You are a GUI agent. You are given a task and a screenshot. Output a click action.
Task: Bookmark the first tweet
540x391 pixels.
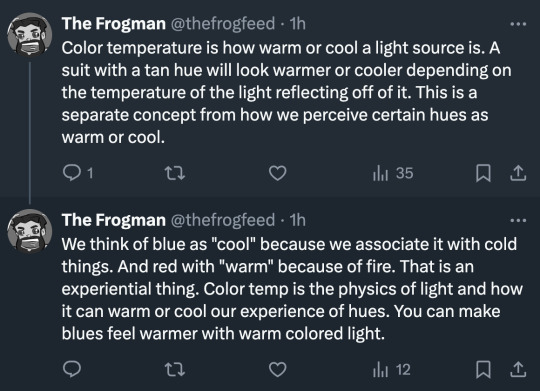[483, 173]
